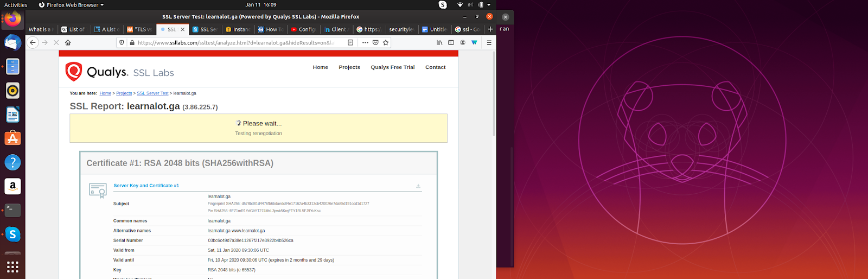The height and width of the screenshot is (279, 868).
Task: Switch to the 'Instanc' tab
Action: (238, 29)
